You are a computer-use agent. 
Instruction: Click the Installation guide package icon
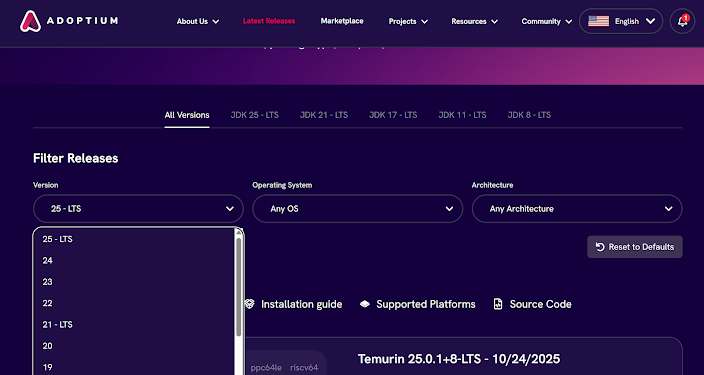click(250, 304)
